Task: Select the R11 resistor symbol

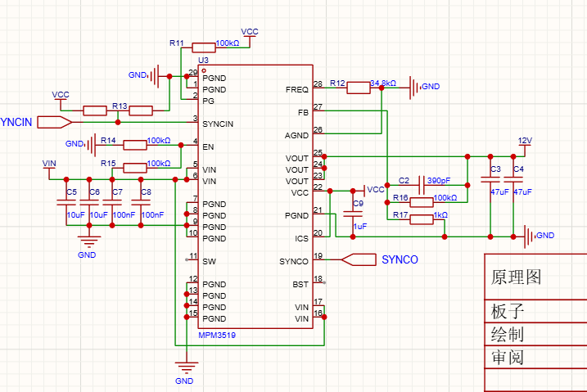Action: (203, 47)
